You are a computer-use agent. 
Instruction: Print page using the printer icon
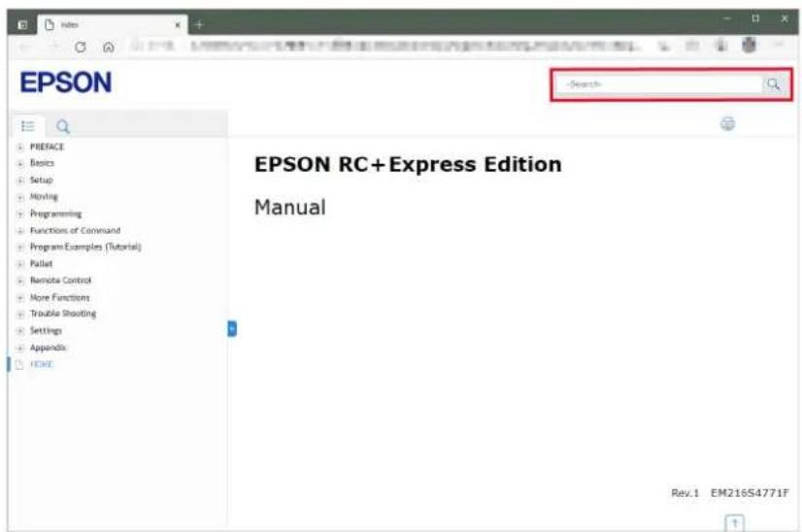click(x=727, y=124)
